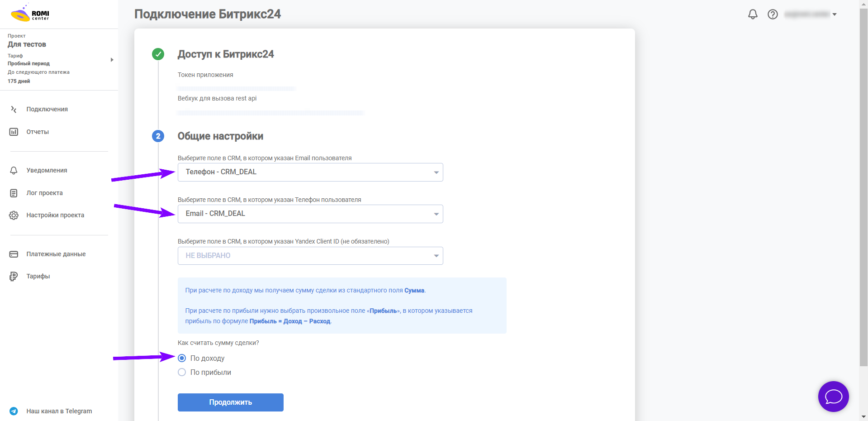
Task: Click the ROMI center logo
Action: click(x=30, y=14)
